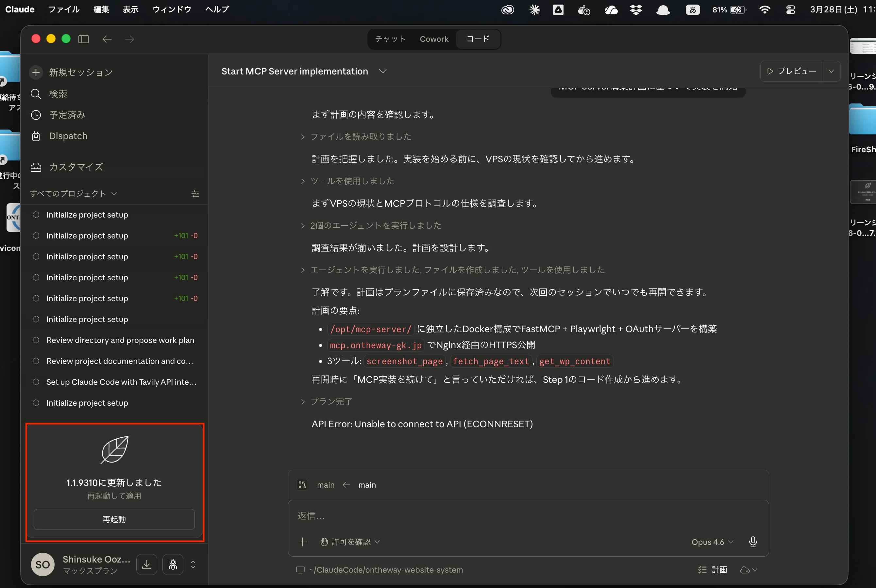876x588 pixels.
Task: Click the Japanese input あ indicator
Action: point(693,10)
